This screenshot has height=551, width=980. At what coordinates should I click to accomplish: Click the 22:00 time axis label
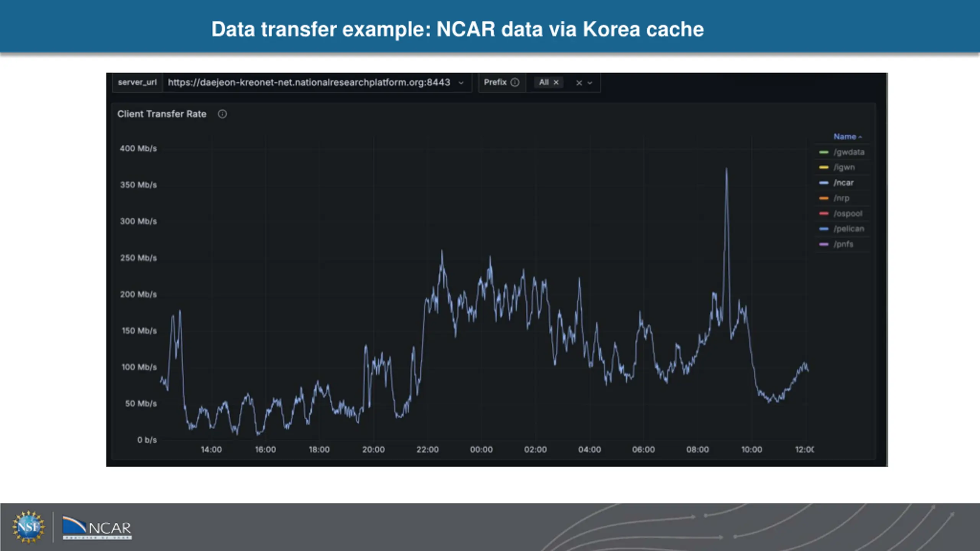click(x=428, y=450)
